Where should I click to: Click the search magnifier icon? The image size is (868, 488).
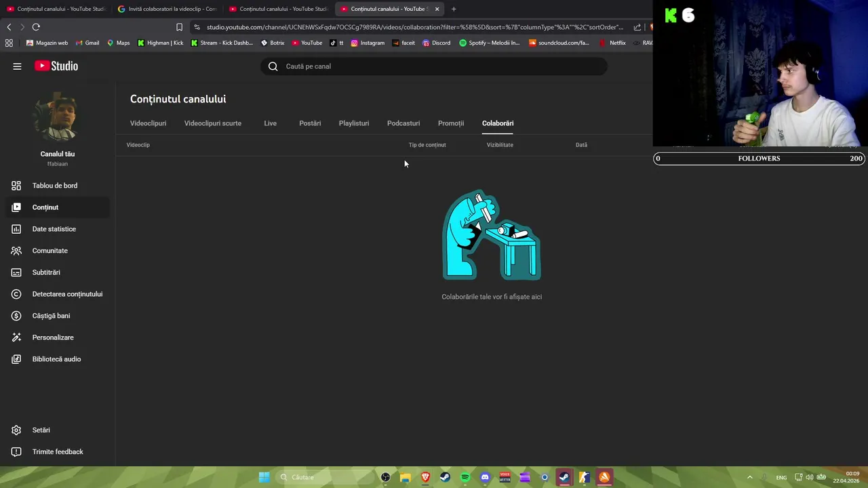273,66
